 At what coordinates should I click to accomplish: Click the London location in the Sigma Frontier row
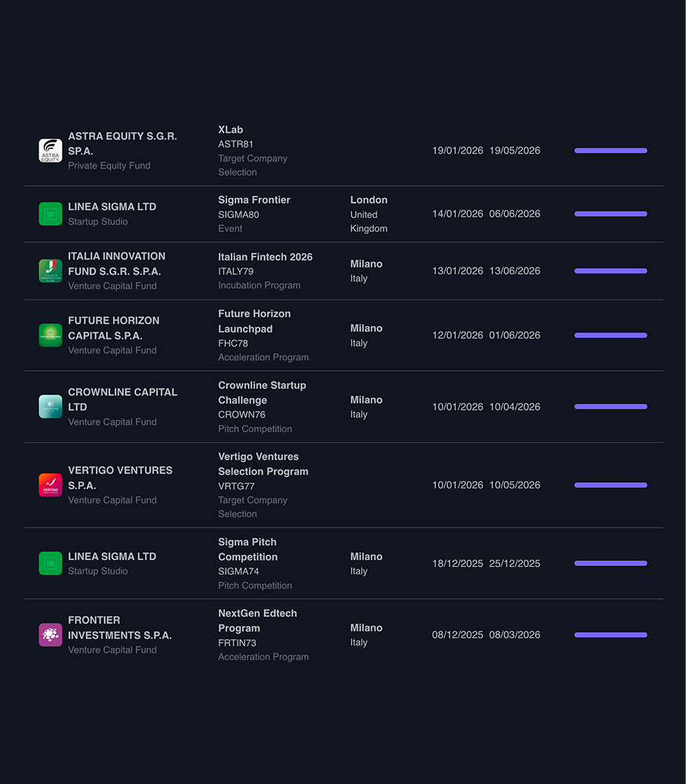pyautogui.click(x=368, y=200)
